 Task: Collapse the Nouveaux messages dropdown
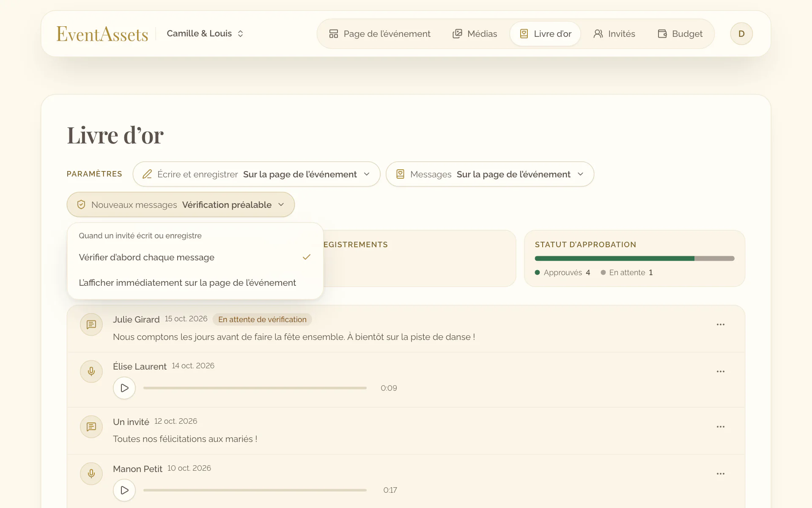pyautogui.click(x=181, y=205)
